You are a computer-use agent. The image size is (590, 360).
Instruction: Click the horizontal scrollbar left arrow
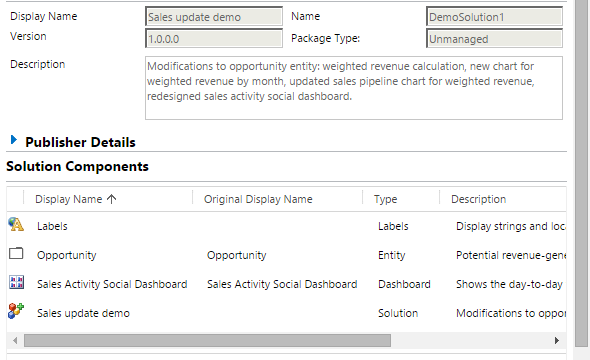[x=15, y=340]
